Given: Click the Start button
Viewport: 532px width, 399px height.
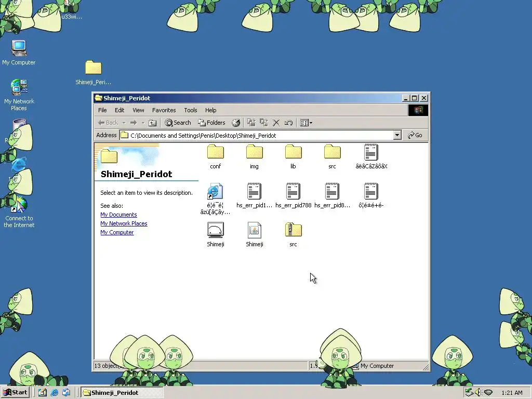Looking at the screenshot, I should click(x=15, y=393).
